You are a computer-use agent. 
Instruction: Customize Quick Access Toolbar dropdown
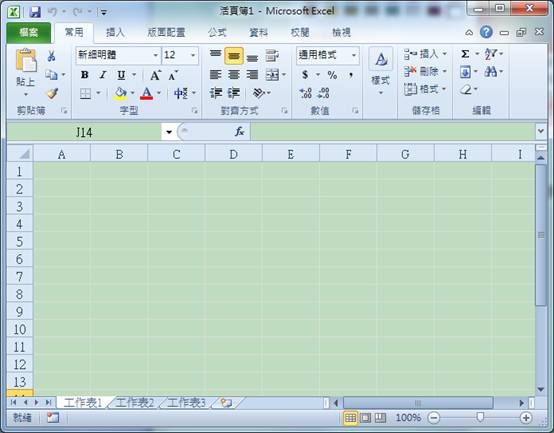coord(104,13)
